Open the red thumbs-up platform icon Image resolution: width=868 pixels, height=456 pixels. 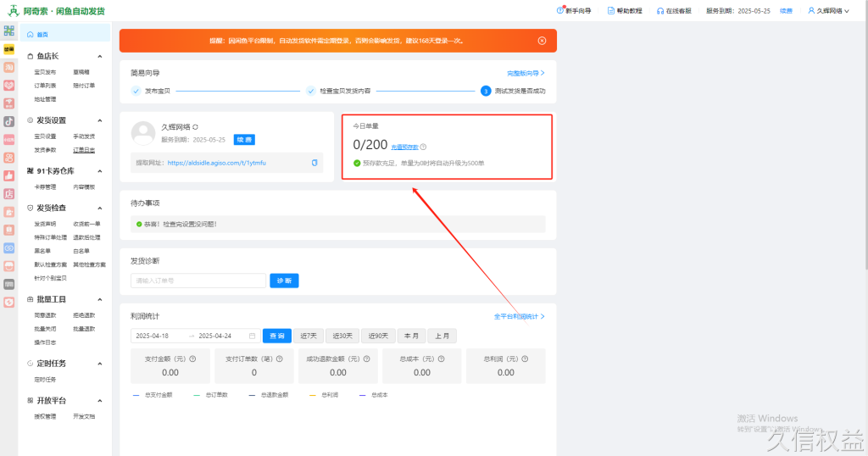[8, 175]
